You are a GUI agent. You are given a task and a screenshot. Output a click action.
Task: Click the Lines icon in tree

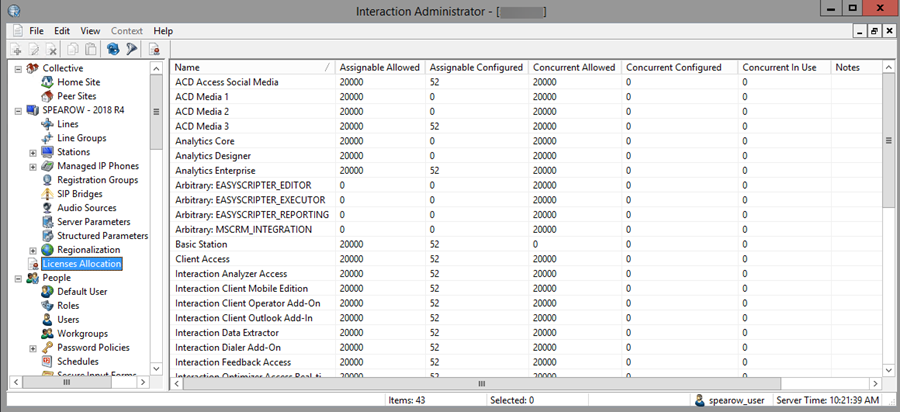[x=47, y=124]
